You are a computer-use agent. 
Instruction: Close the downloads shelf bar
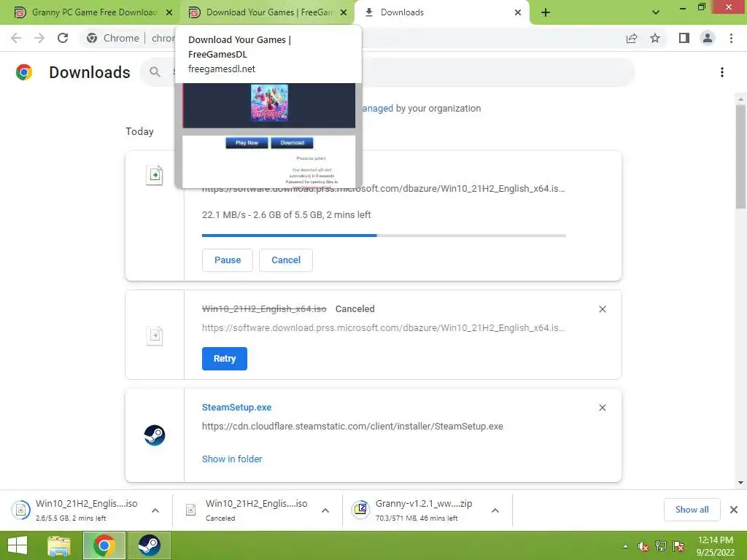tap(734, 510)
